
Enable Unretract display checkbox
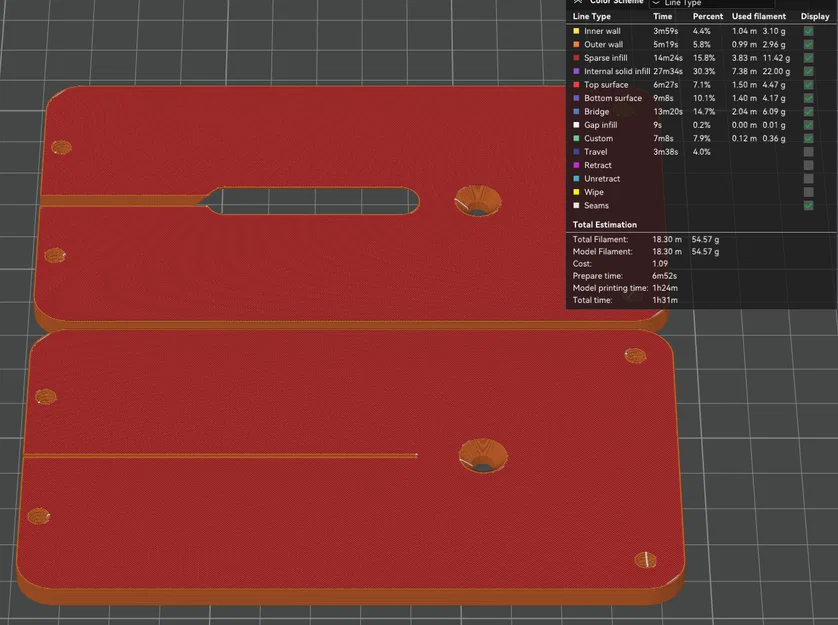point(808,179)
